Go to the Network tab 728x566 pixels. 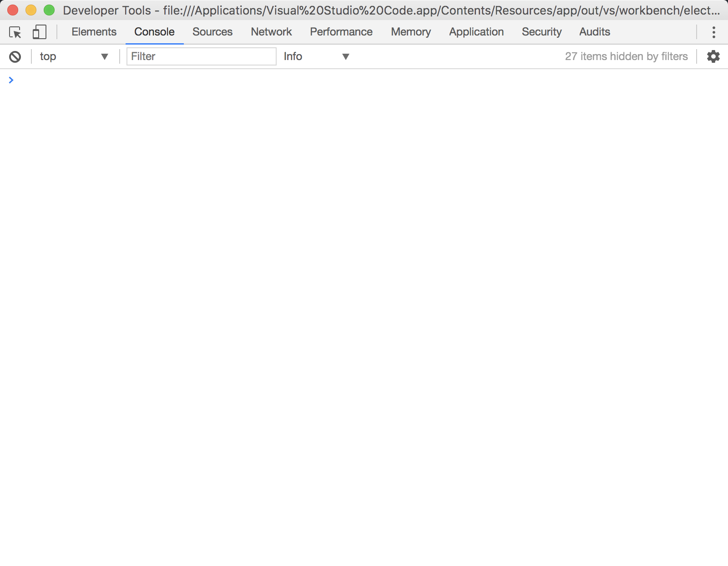(271, 32)
